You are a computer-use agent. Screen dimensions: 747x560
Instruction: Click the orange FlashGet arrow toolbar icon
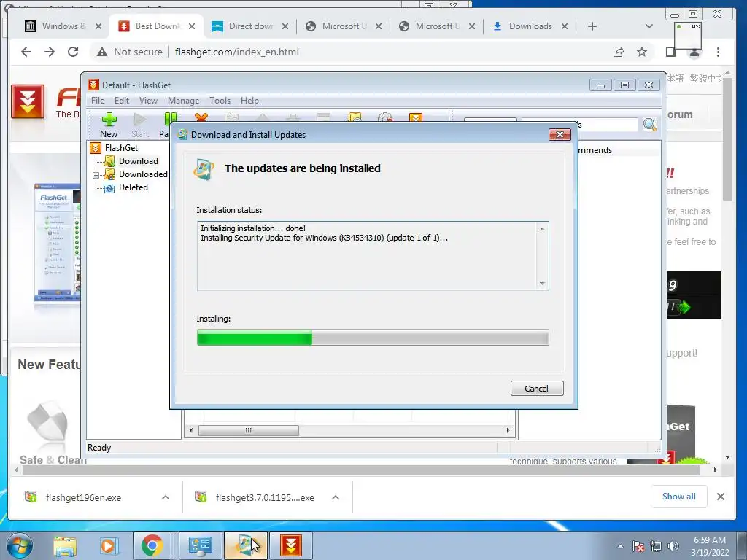click(x=415, y=117)
